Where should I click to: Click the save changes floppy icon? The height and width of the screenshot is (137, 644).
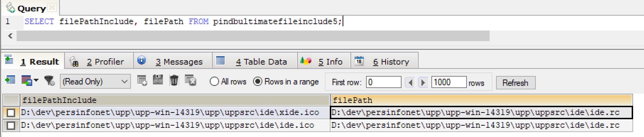[x=158, y=80]
